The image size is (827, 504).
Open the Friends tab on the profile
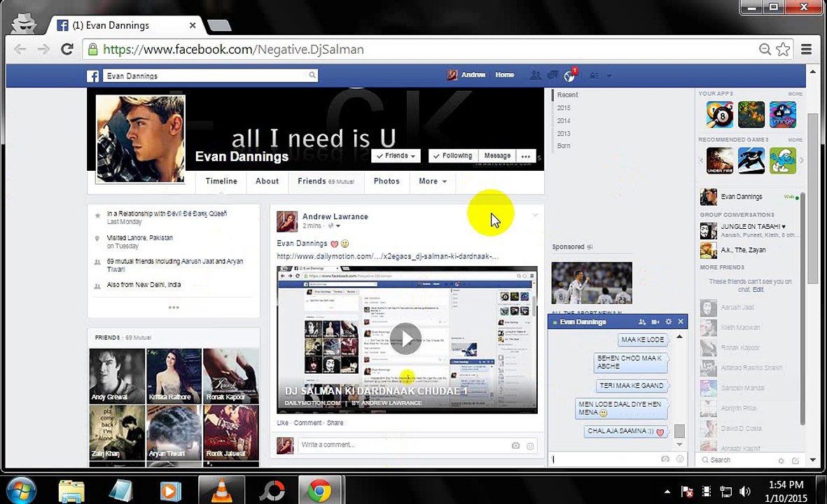[x=326, y=181]
